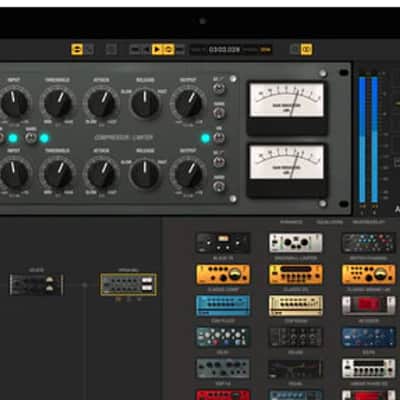Select the yellow-outlined module in the signal chain

[128, 284]
